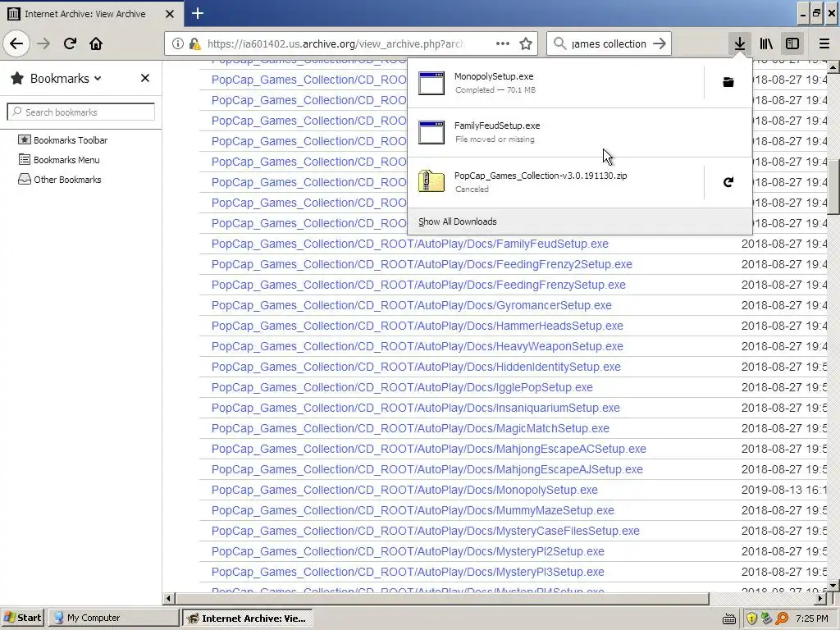Click the keyboard icon in system tray
840x630 pixels.
click(x=728, y=619)
